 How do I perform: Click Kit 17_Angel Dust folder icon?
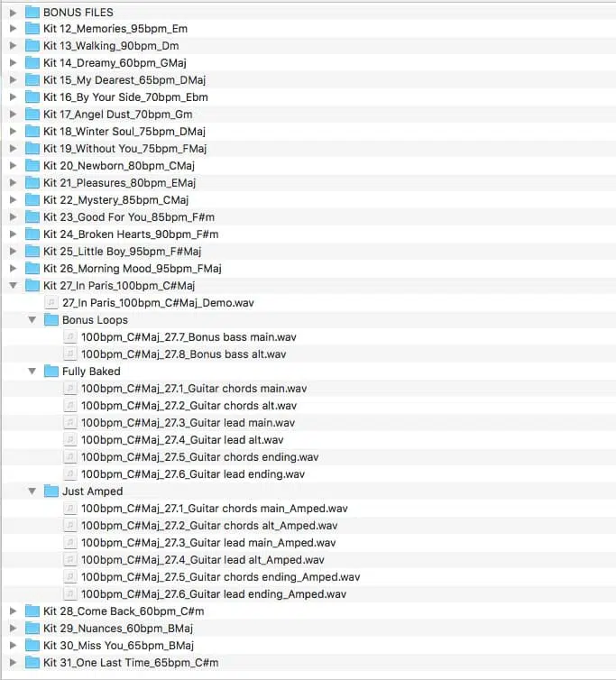[32, 114]
